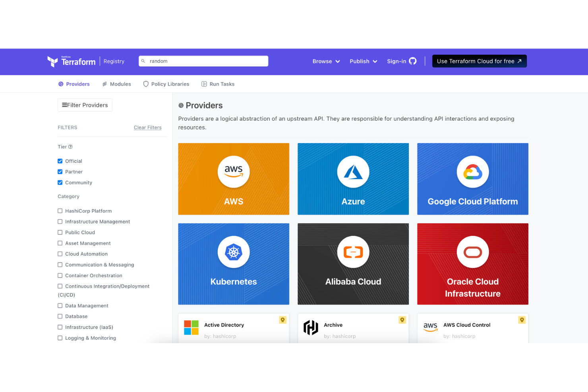Viewport: 588px width, 392px height.
Task: Switch to the Run Tasks tab
Action: pyautogui.click(x=218, y=84)
